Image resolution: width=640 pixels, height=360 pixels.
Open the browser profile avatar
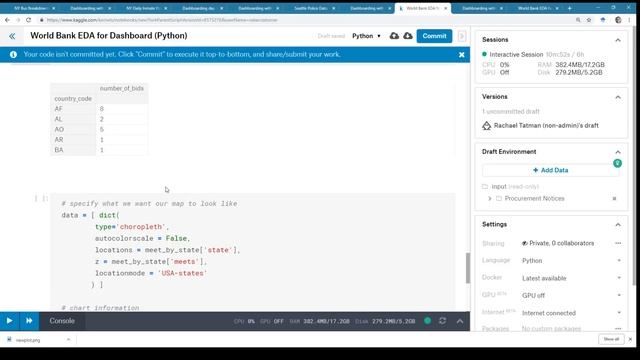click(618, 20)
